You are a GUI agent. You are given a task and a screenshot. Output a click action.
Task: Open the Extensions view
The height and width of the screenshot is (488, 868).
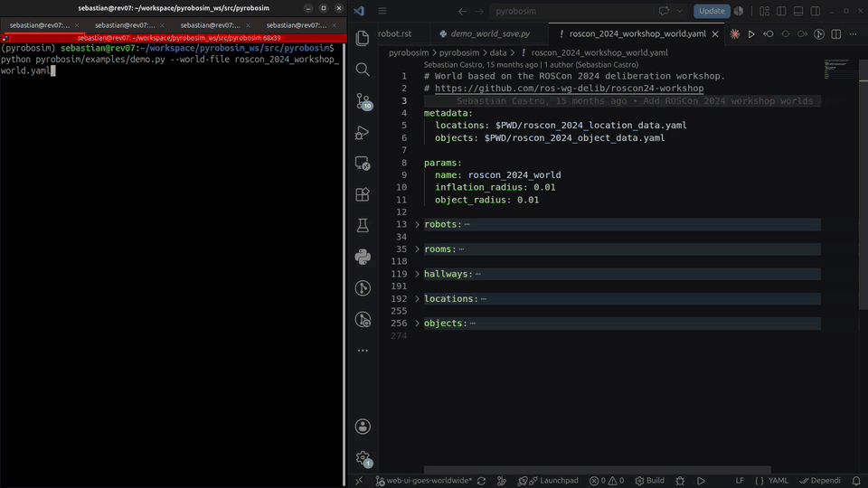[363, 194]
